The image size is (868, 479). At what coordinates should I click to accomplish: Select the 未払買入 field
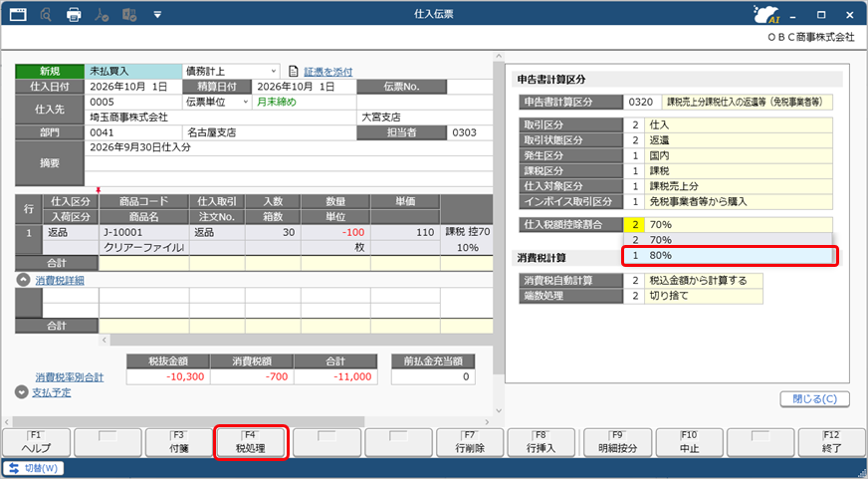point(133,72)
